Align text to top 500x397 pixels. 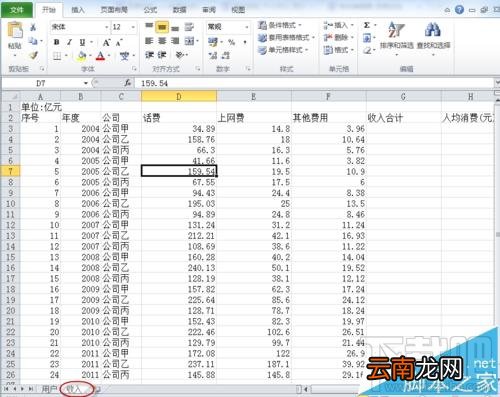149,27
